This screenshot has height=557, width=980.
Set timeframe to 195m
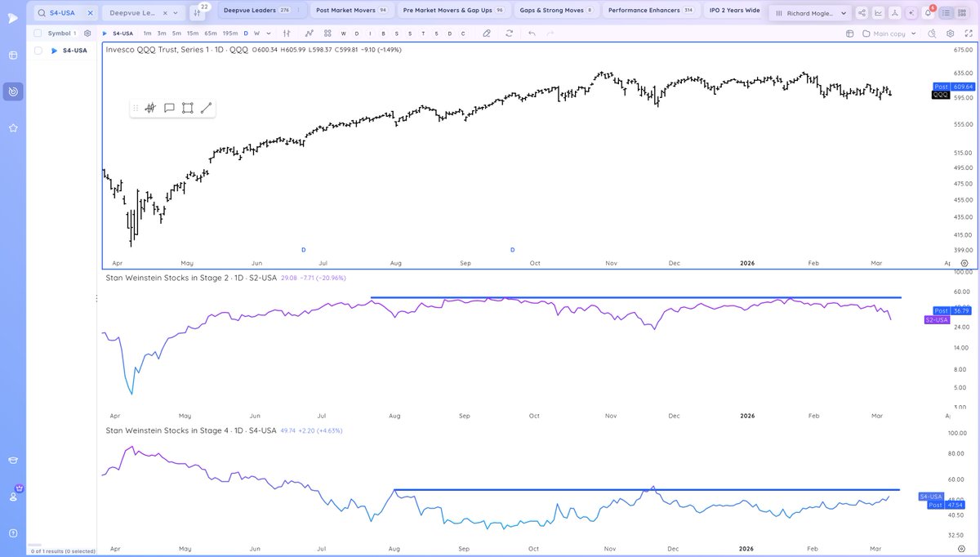pyautogui.click(x=230, y=33)
